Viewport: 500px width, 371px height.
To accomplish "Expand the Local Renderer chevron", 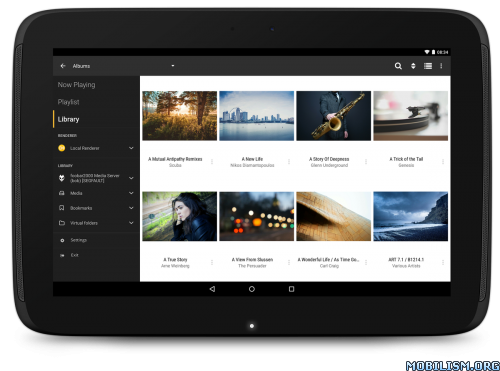I will click(x=131, y=148).
